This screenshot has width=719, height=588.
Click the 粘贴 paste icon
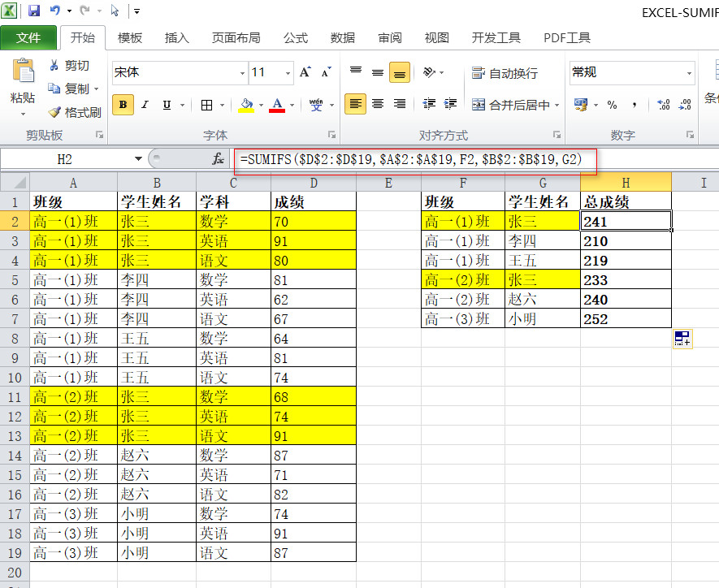tap(23, 71)
